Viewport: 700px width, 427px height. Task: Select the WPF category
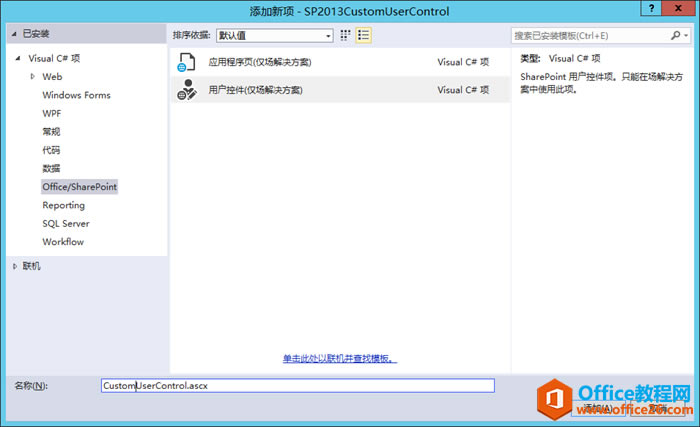click(51, 113)
